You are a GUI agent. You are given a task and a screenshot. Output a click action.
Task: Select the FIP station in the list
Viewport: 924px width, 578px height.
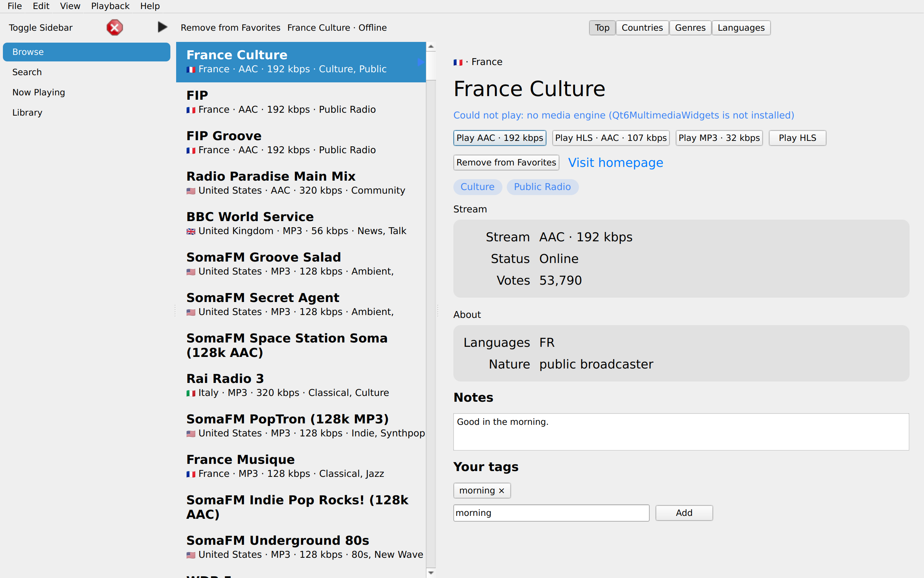301,103
